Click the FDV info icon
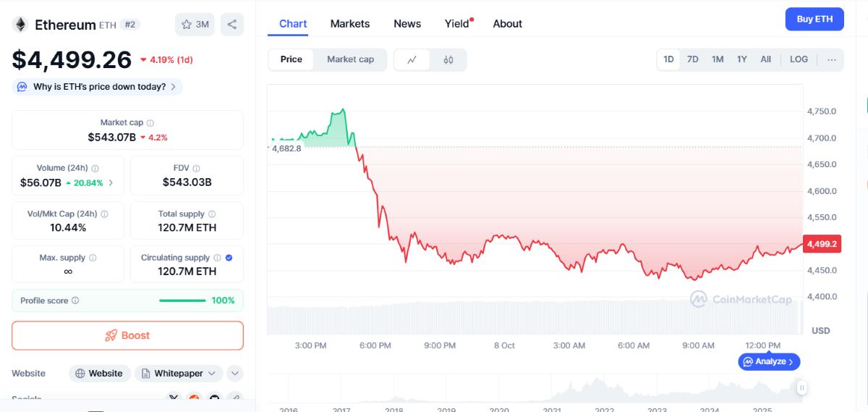Image resolution: width=868 pixels, height=412 pixels. click(196, 168)
